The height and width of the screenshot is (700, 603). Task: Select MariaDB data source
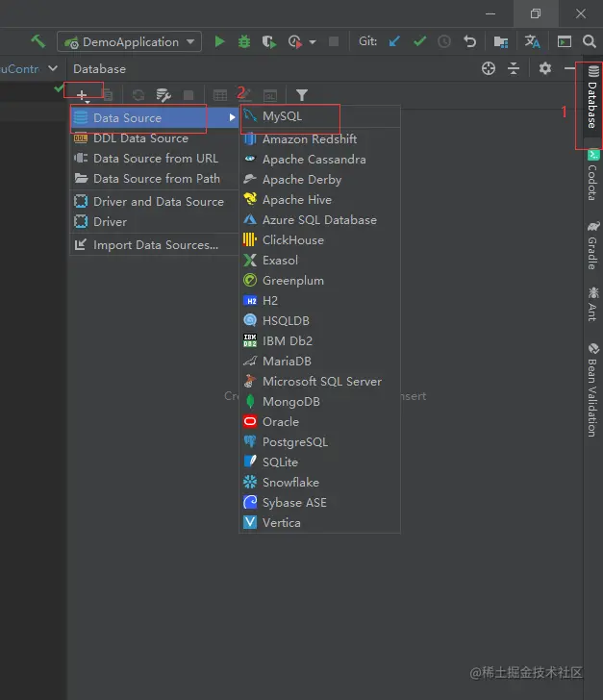[320, 361]
